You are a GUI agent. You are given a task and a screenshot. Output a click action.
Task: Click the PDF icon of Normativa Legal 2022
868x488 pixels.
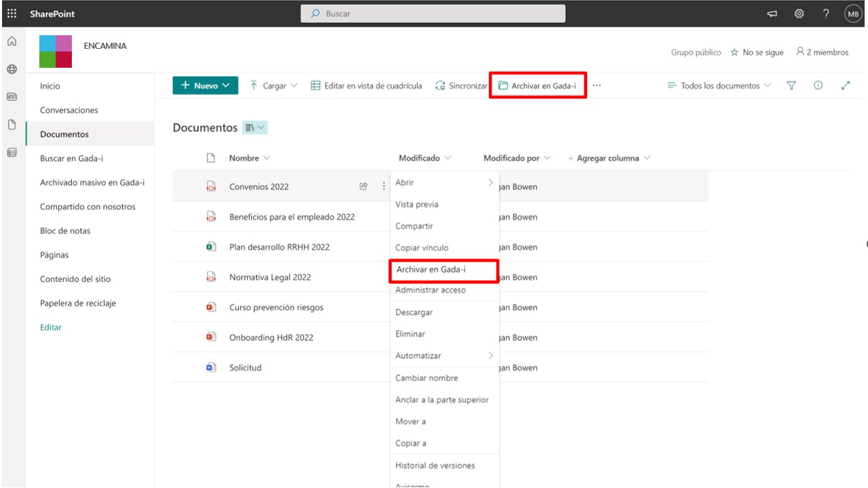[x=211, y=277]
